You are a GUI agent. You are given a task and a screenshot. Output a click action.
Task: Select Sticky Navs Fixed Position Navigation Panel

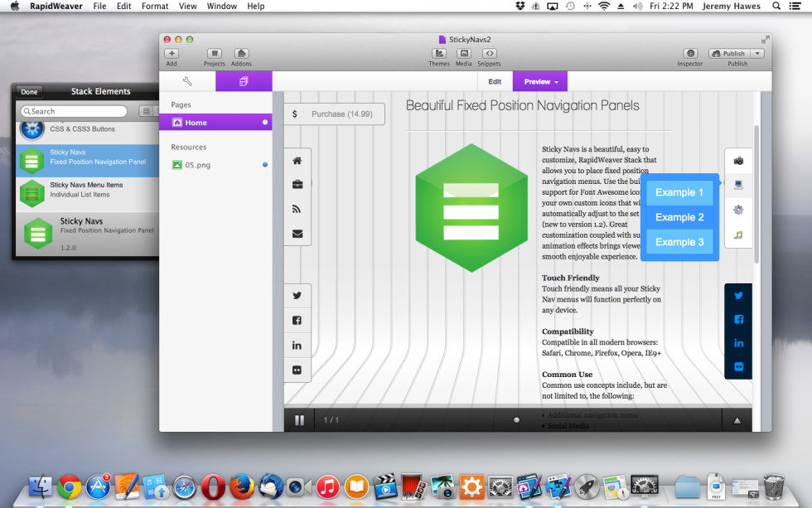tap(88, 161)
